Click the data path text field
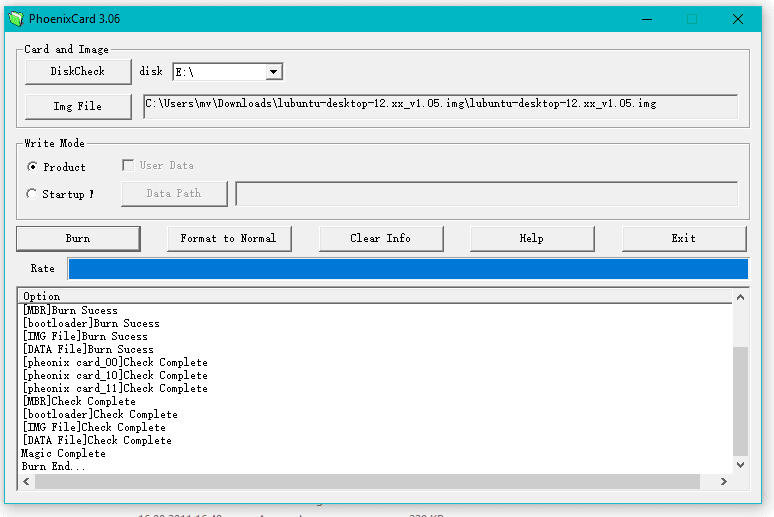This screenshot has height=517, width=774. [487, 194]
